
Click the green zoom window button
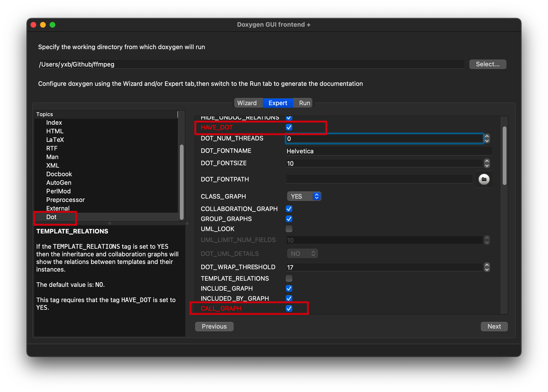tap(52, 25)
